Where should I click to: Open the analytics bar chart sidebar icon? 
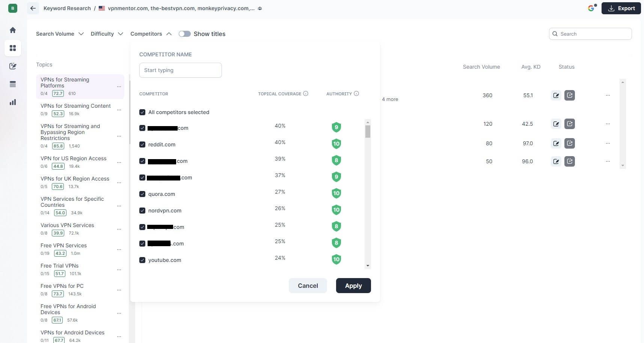pyautogui.click(x=13, y=102)
